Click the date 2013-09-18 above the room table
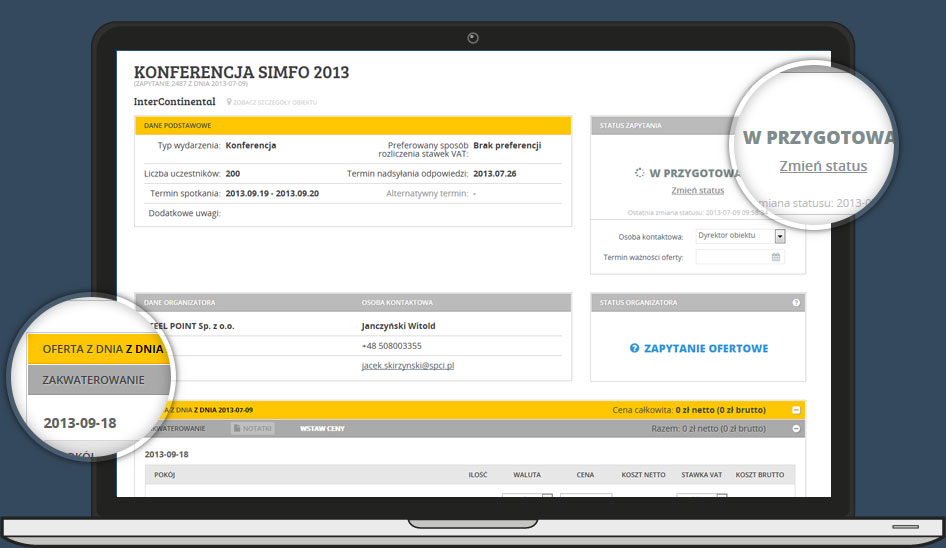Viewport: 946px width, 548px height. pyautogui.click(x=167, y=454)
